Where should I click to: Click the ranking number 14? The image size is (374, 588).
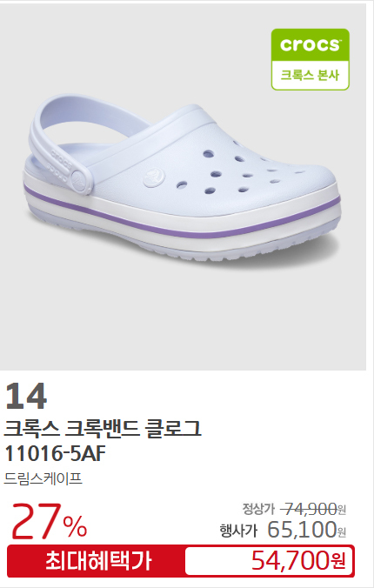pos(26,396)
